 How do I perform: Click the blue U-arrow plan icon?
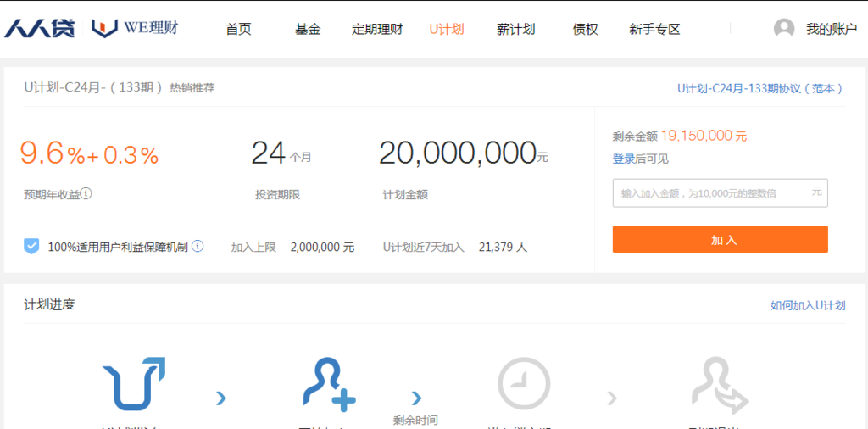135,385
